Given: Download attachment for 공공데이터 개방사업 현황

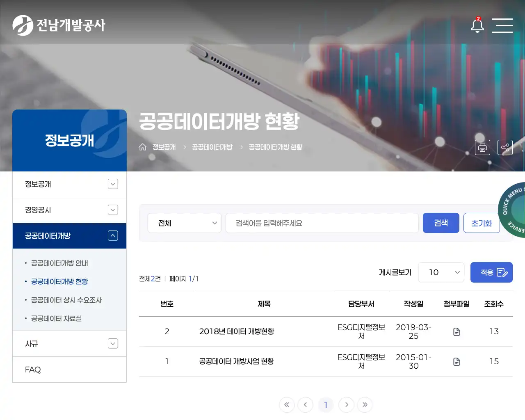Looking at the screenshot, I should [x=457, y=362].
